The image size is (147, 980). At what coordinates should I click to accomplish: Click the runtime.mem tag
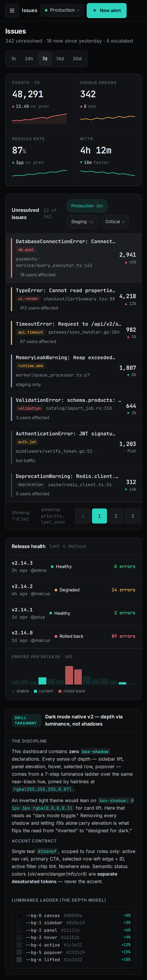(x=31, y=366)
